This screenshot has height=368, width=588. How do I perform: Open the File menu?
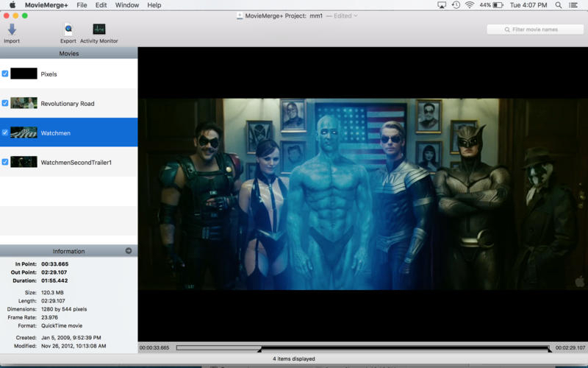(82, 5)
